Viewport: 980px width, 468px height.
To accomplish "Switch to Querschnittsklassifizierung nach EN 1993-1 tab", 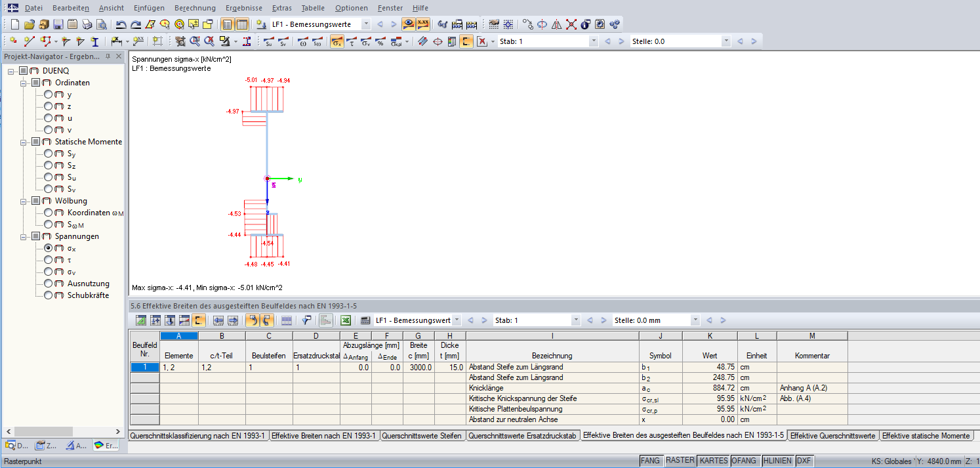I will point(198,436).
